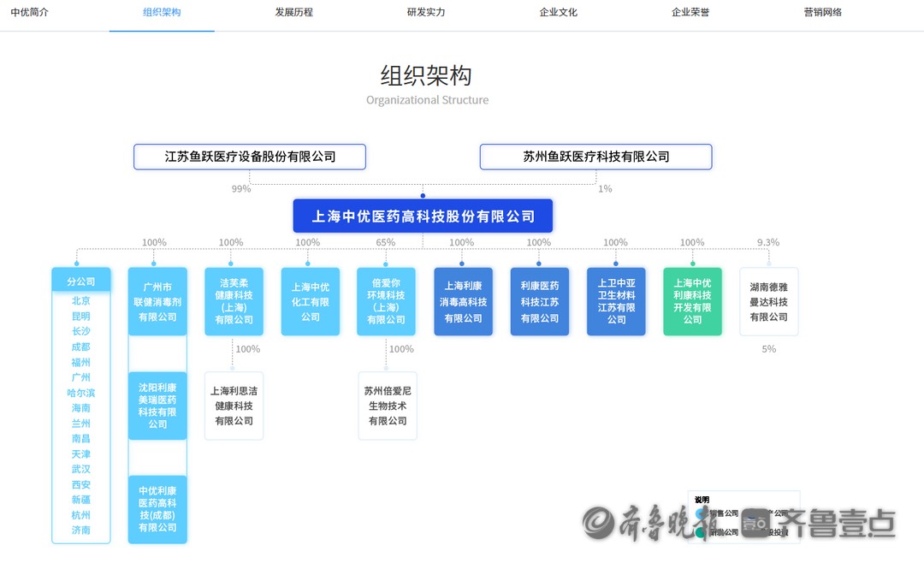Image resolution: width=924 pixels, height=569 pixels.
Task: Switch to the 发展历程 tab
Action: [x=294, y=12]
